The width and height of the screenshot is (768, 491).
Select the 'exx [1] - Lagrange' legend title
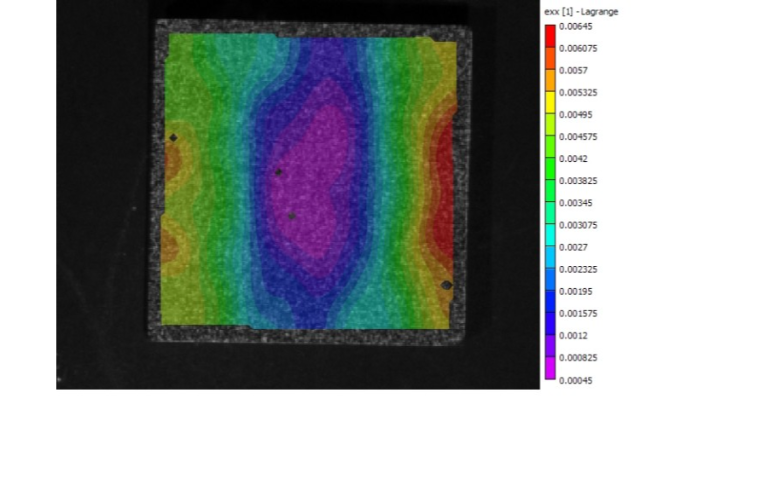(581, 12)
